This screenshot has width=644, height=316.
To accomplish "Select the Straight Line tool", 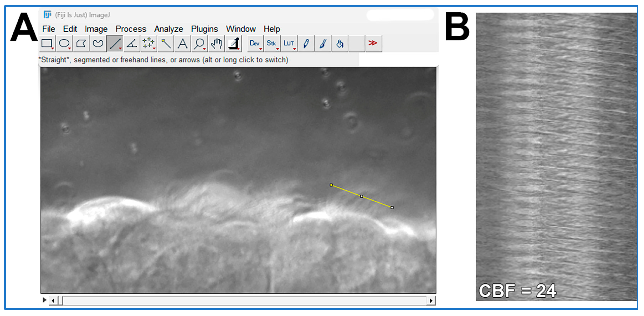I will point(115,43).
